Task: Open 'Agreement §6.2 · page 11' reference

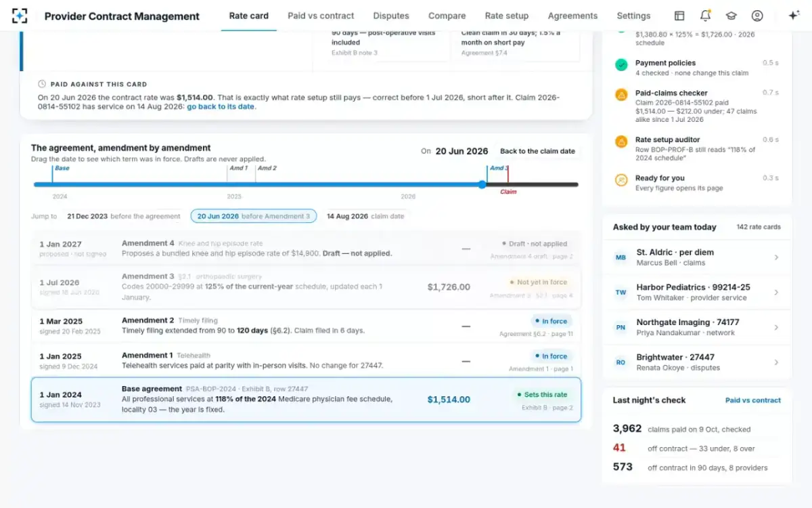Action: coord(536,334)
